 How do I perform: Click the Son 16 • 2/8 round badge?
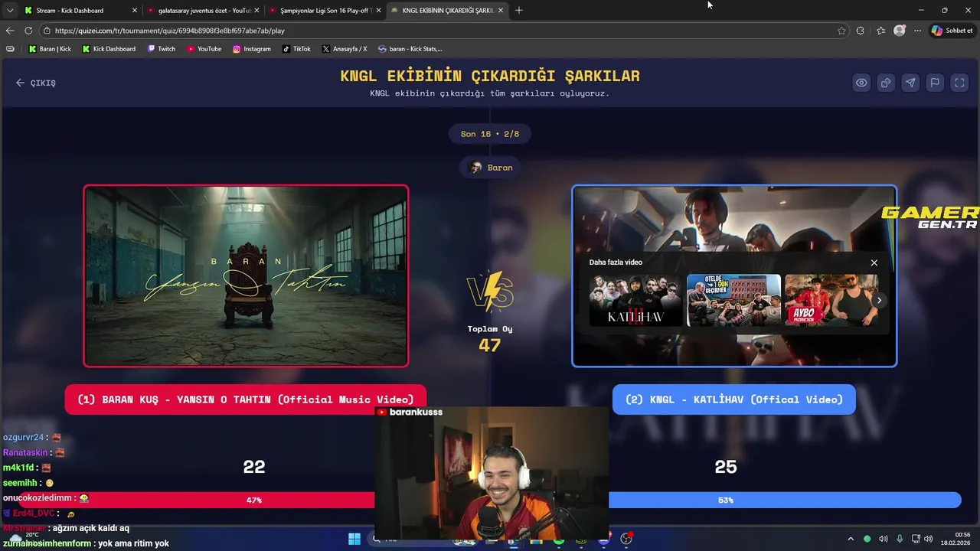pos(490,134)
